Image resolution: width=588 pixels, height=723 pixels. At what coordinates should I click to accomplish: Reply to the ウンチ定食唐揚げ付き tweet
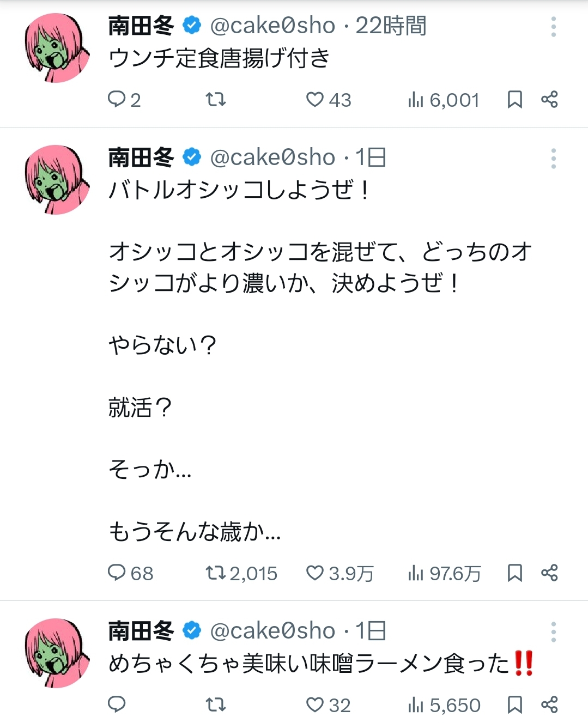117,99
